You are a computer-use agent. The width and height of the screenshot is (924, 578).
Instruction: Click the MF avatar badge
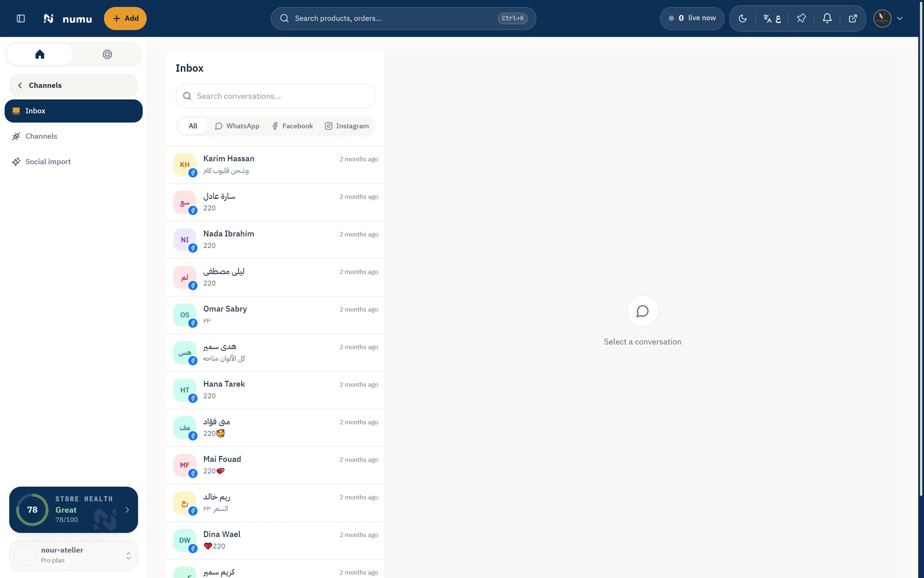(185, 465)
